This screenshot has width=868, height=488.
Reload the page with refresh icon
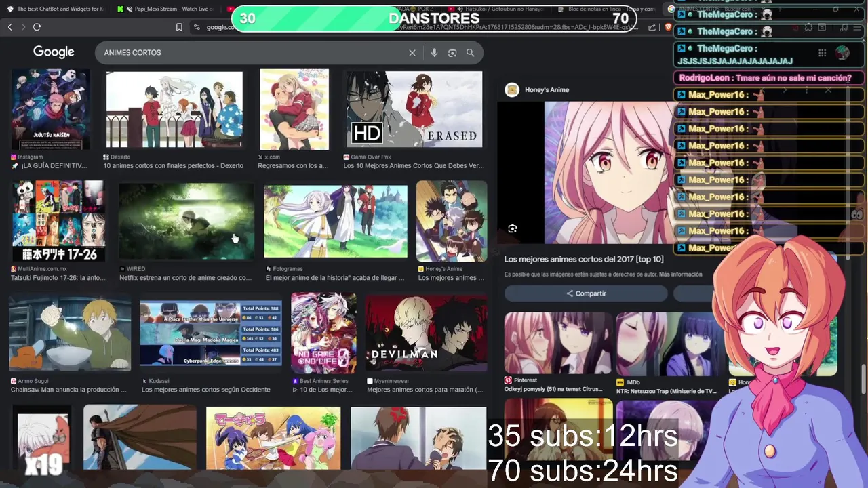pos(37,27)
